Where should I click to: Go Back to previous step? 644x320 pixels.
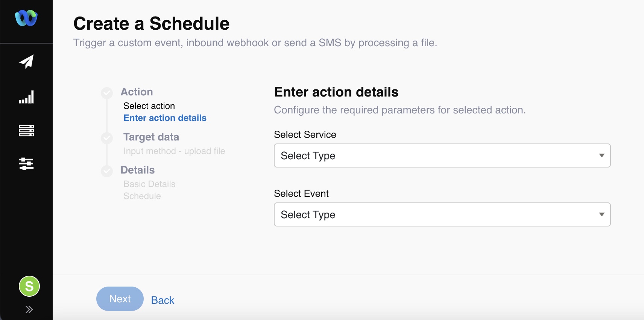[163, 300]
